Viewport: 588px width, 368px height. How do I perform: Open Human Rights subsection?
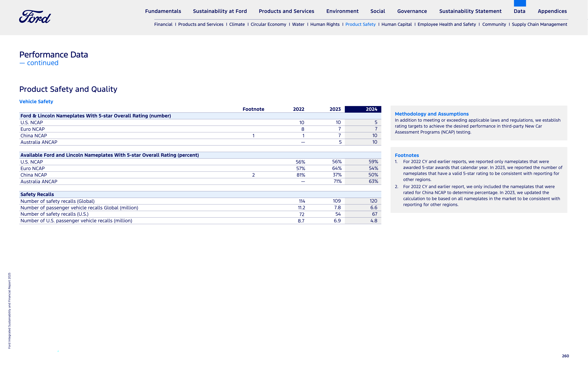(x=325, y=24)
